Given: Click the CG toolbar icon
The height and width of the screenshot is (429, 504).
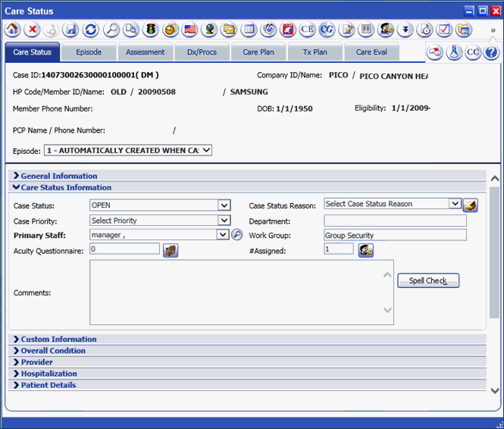Looking at the screenshot, I should (x=327, y=30).
